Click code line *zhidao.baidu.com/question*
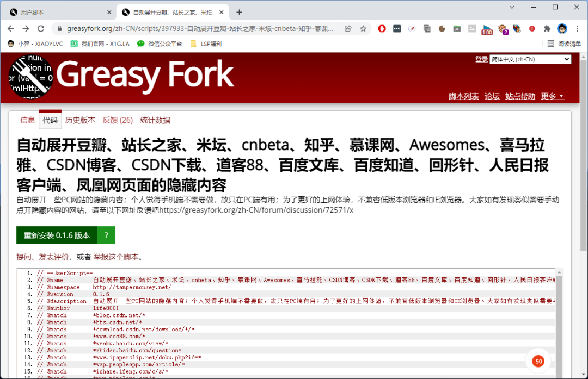Screen dimensions: 588x379 click(137, 351)
